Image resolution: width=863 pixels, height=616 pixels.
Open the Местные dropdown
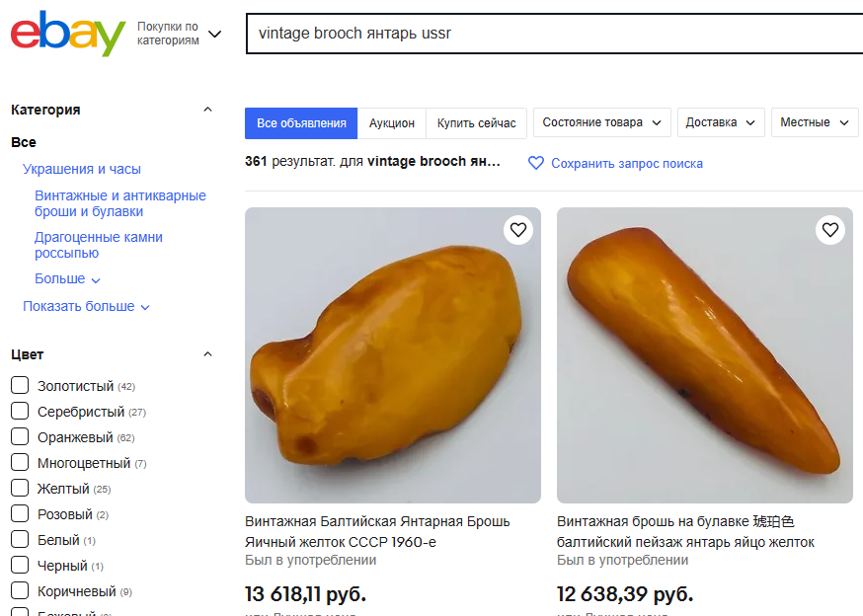coord(815,122)
